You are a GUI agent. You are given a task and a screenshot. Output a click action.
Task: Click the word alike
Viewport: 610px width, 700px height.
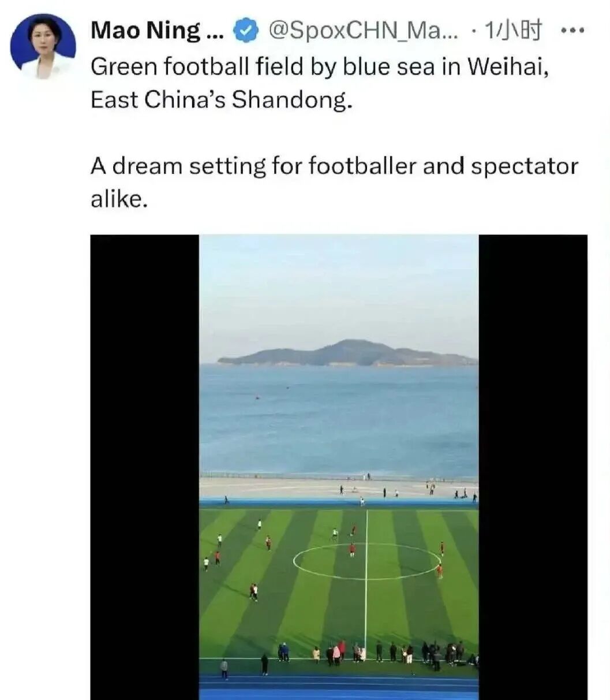(x=119, y=199)
